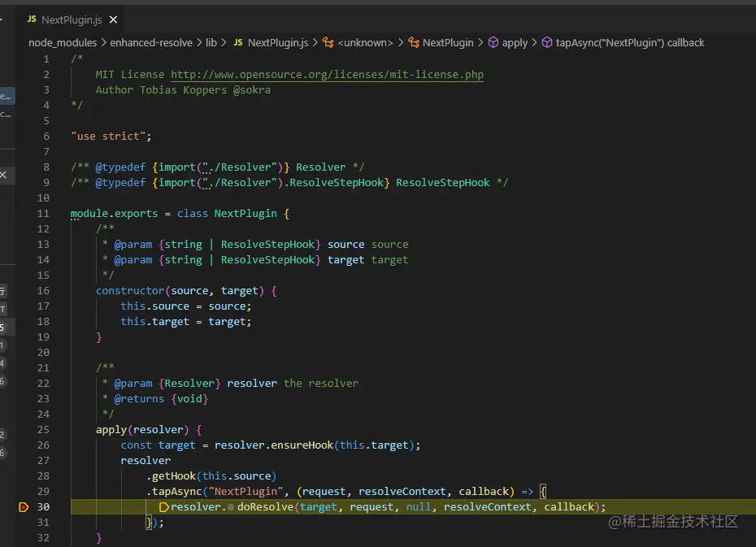Image resolution: width=756 pixels, height=547 pixels.
Task: Click doResolve call on line 30
Action: (265, 507)
